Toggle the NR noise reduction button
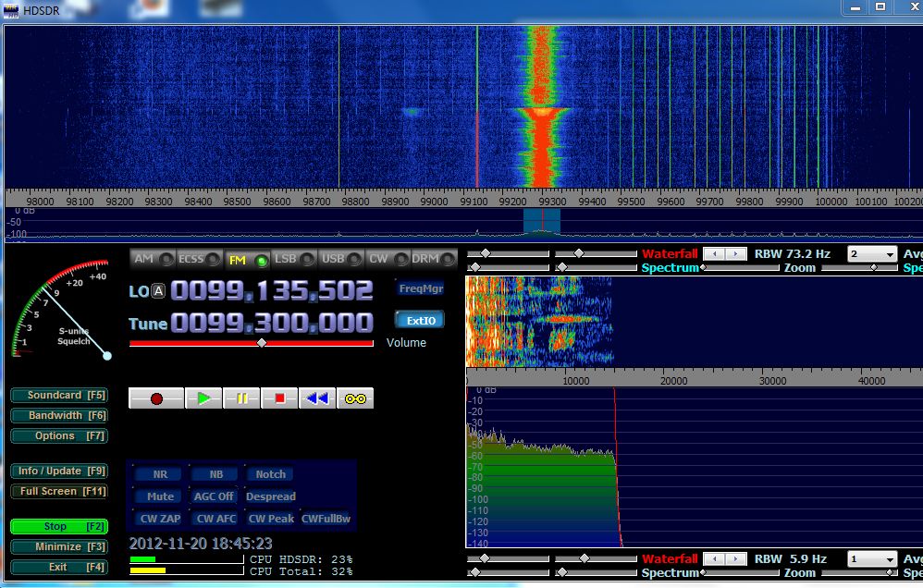923x588 pixels. 160,474
